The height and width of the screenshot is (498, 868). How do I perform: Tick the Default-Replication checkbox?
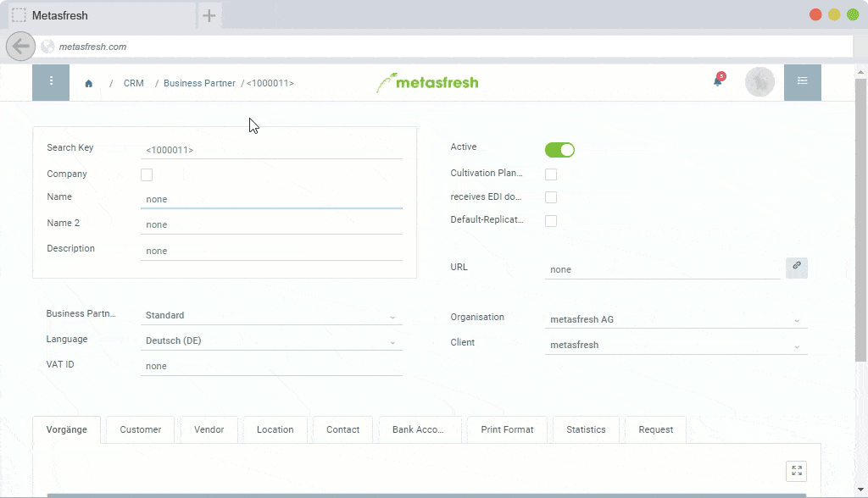(x=551, y=221)
